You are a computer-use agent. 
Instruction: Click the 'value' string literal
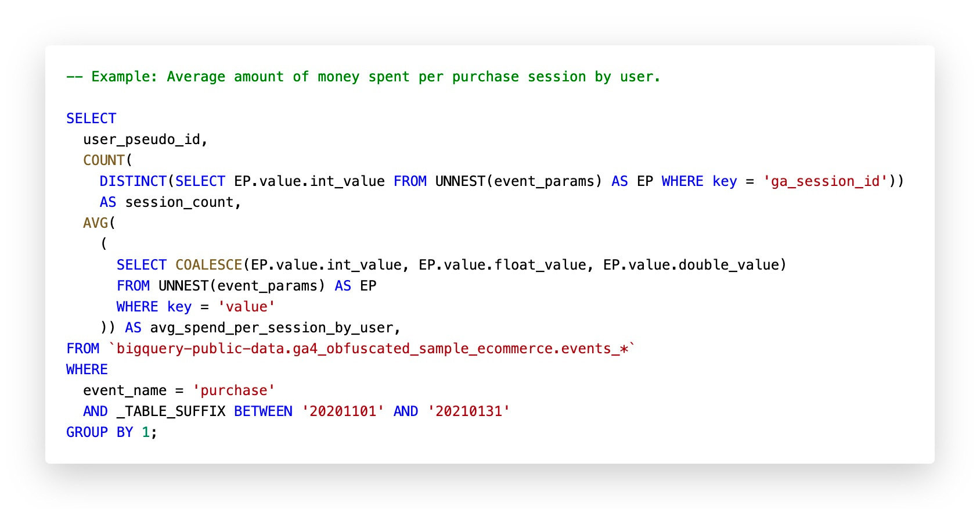point(246,307)
